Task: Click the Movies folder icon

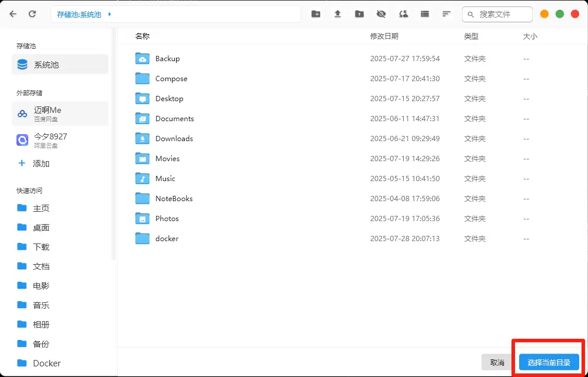Action: (142, 159)
